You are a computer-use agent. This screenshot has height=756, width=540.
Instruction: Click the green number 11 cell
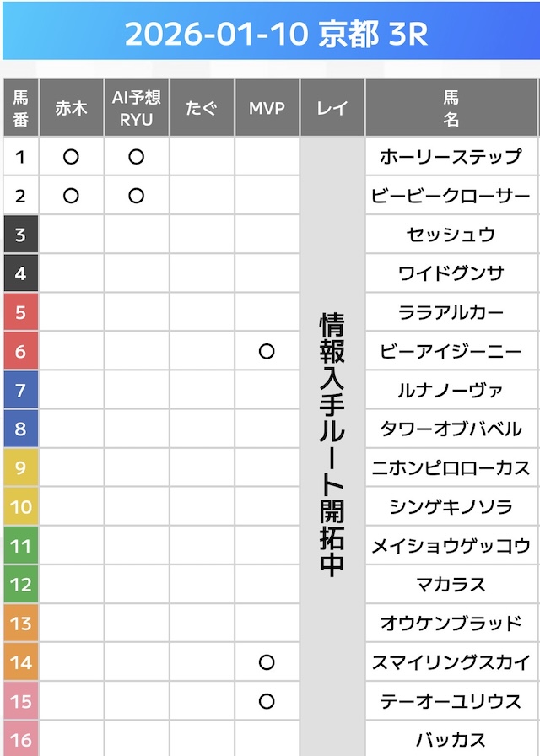[x=20, y=546]
